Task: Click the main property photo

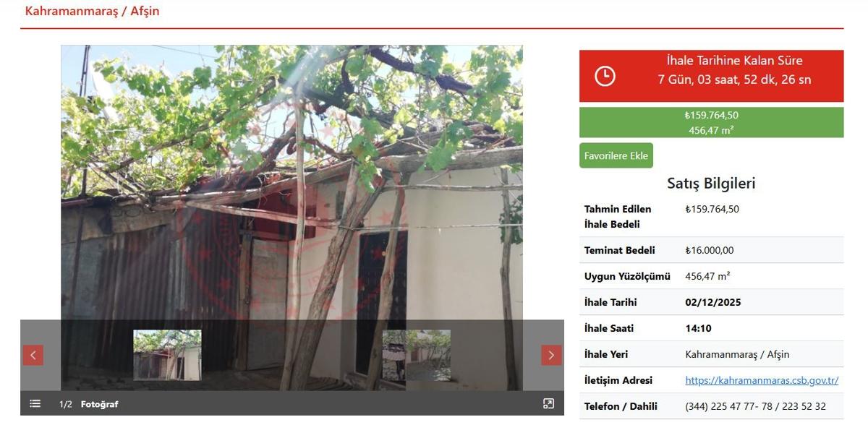Action: pos(292,182)
